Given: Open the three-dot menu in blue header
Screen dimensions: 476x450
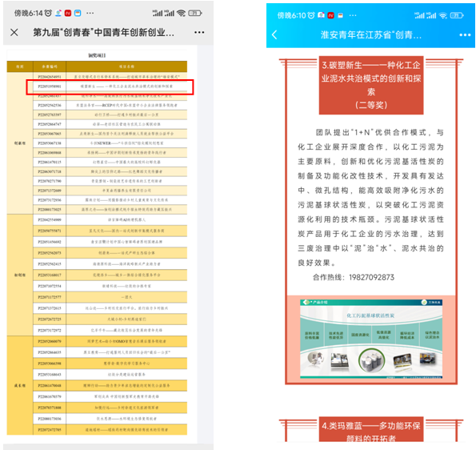Looking at the screenshot, I should [x=465, y=35].
